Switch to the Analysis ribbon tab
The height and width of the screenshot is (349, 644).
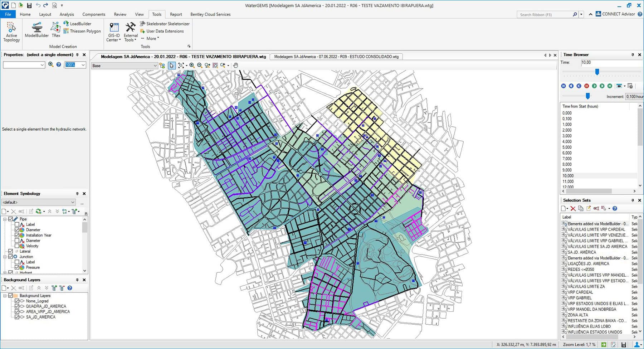tap(67, 14)
